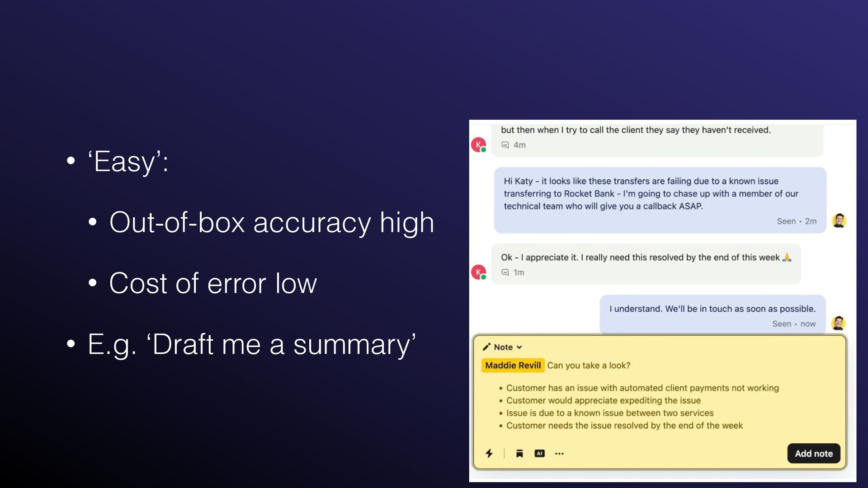Open the three-dot more options menu
The width and height of the screenshot is (868, 488).
(x=559, y=454)
